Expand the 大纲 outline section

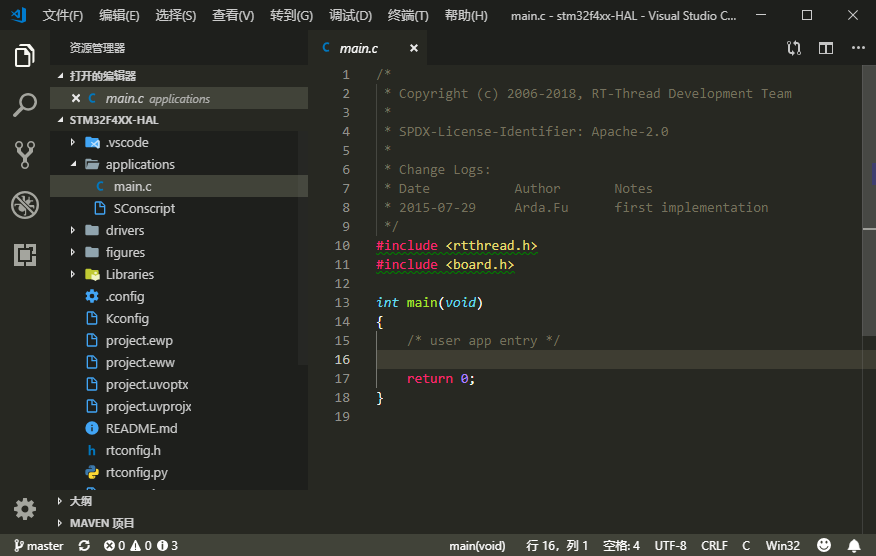179,501
